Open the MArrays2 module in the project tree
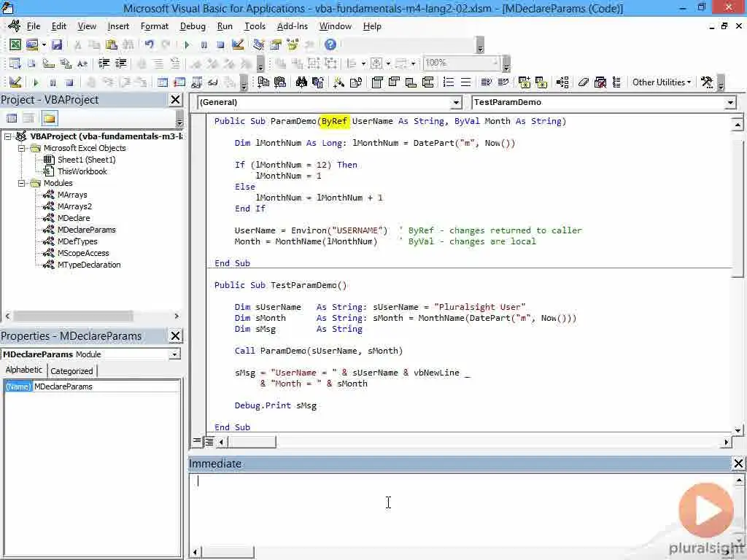 click(74, 206)
